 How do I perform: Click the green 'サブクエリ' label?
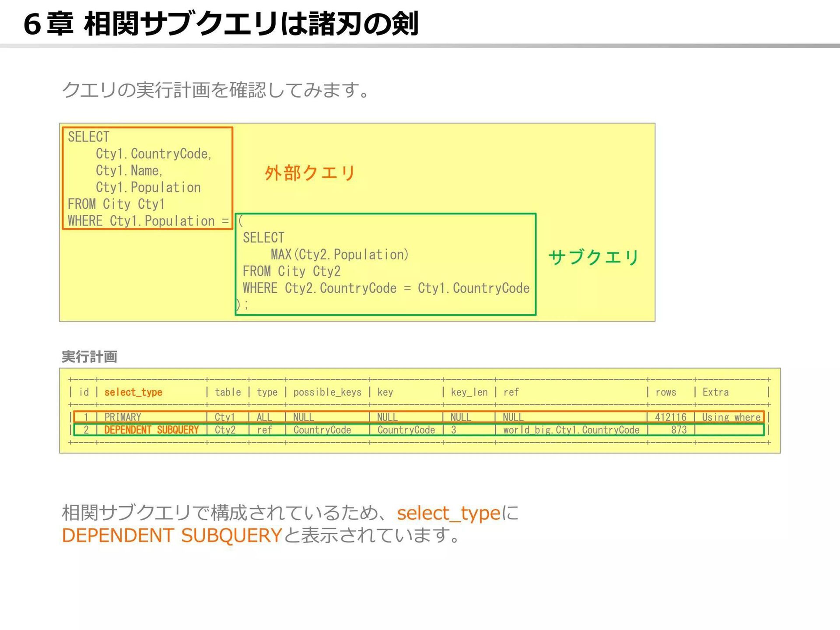[x=593, y=257]
